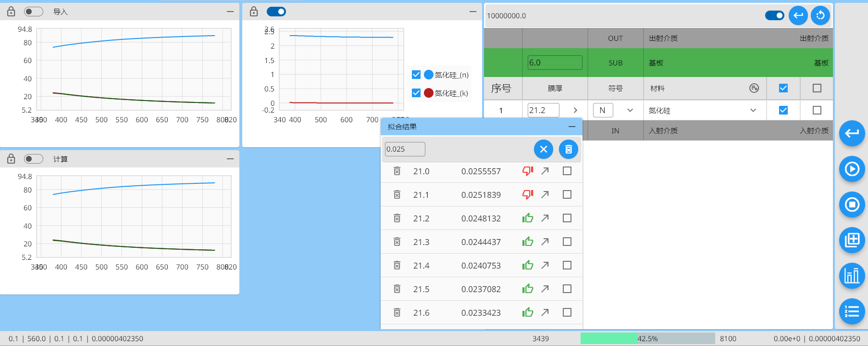Screen dimensions: 868x346
Task: Click the add layer plus icon in sidebar
Action: coord(852,240)
